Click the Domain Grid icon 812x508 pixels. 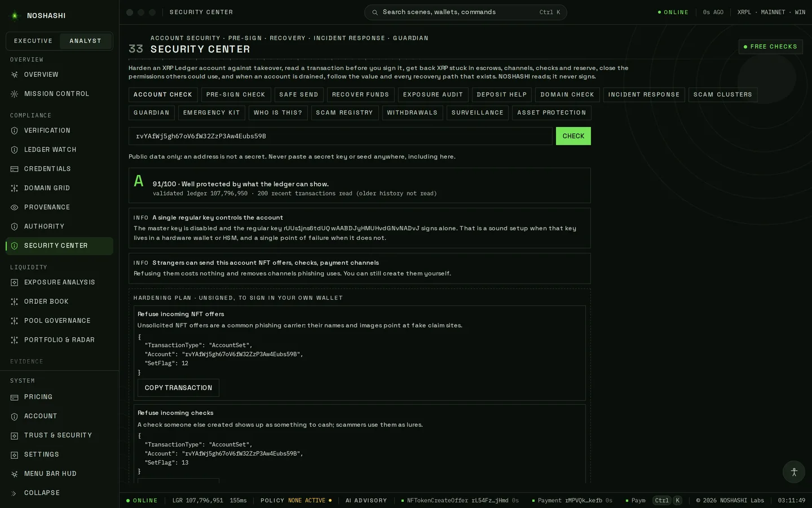[x=15, y=188]
